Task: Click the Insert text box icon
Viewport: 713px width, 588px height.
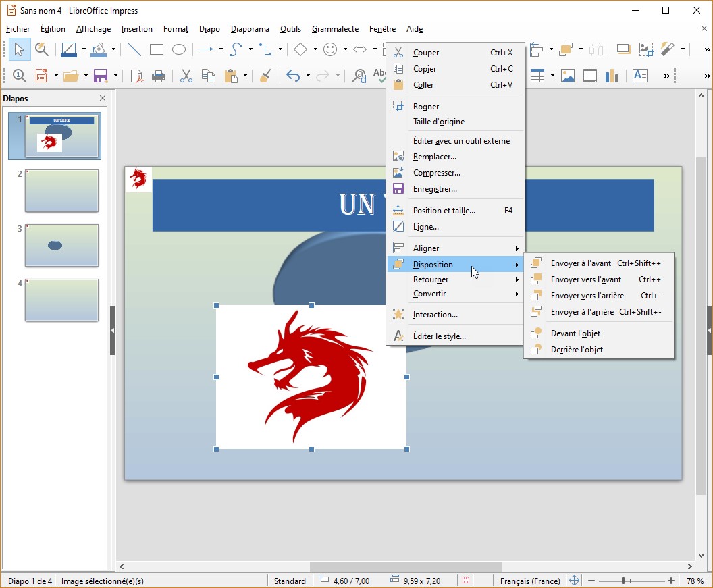Action: (x=639, y=76)
